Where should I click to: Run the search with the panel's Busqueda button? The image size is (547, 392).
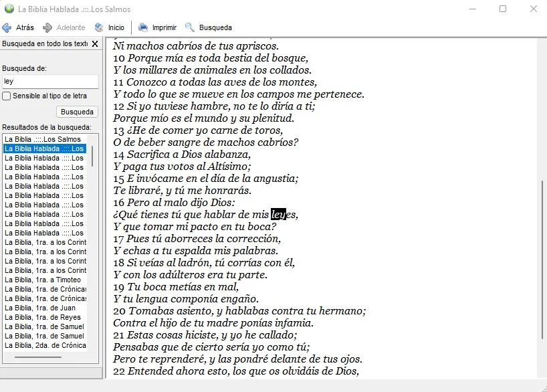click(x=77, y=112)
